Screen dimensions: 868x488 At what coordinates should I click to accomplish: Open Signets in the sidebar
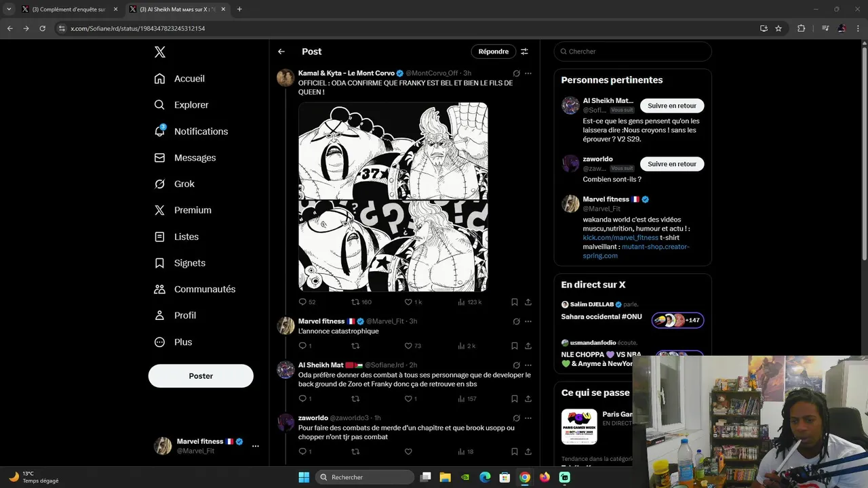point(180,263)
